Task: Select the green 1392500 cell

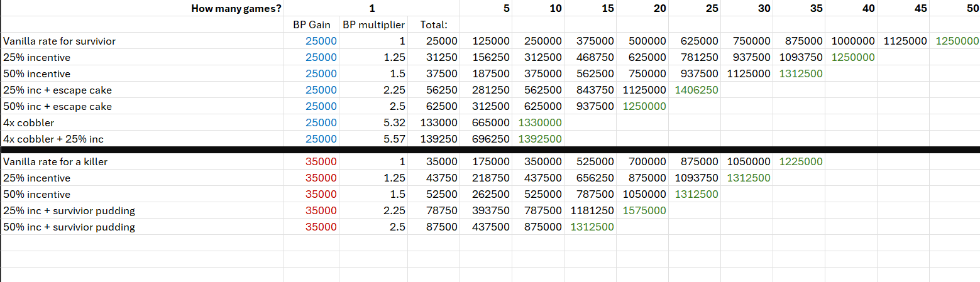Action: pos(538,139)
